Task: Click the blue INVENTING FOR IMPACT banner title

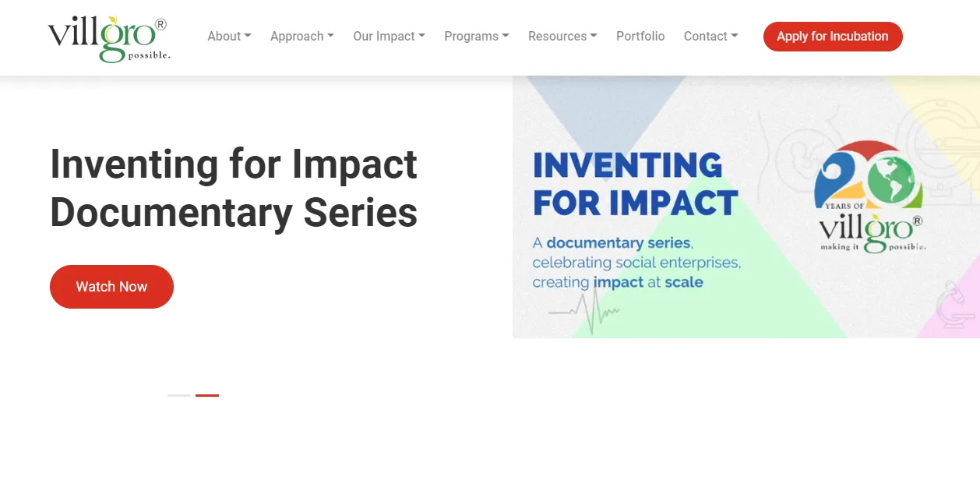Action: [635, 184]
